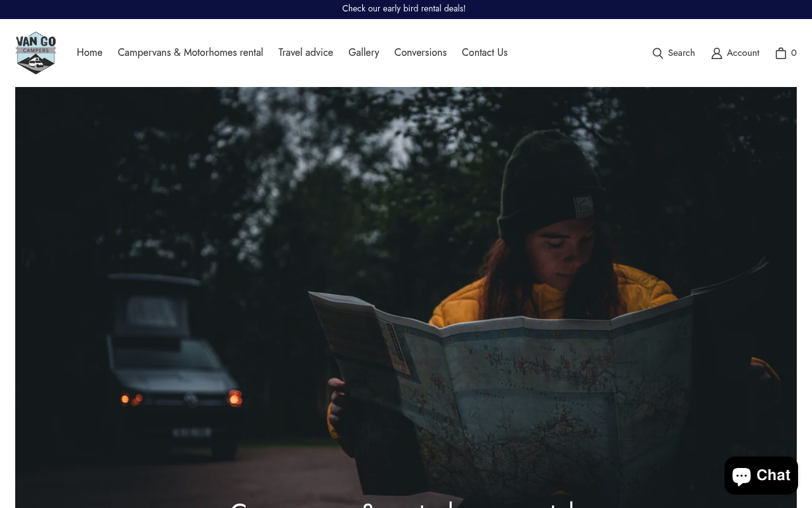
Task: Click the Account text link
Action: click(x=743, y=53)
